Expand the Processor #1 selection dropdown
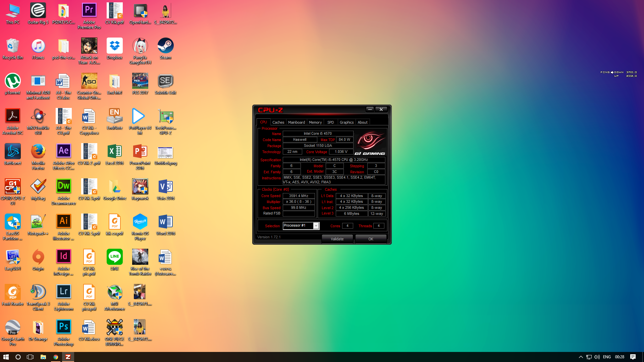Image resolution: width=644 pixels, height=362 pixels. point(316,226)
